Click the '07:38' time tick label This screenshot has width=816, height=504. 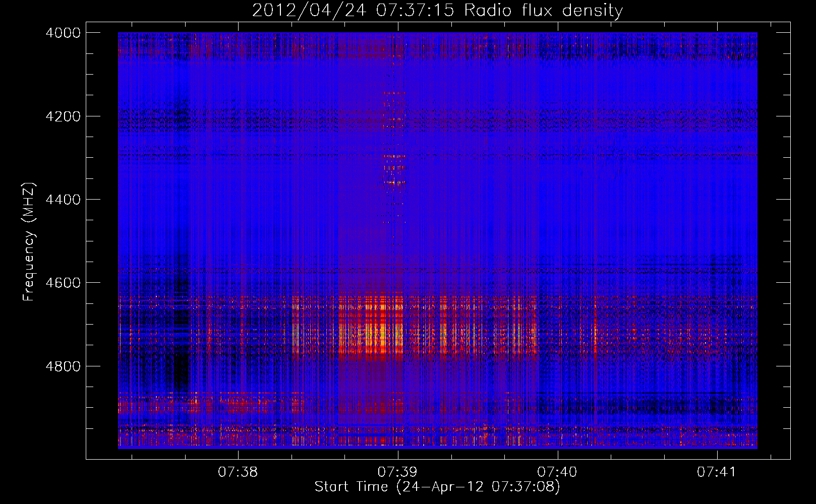point(238,472)
